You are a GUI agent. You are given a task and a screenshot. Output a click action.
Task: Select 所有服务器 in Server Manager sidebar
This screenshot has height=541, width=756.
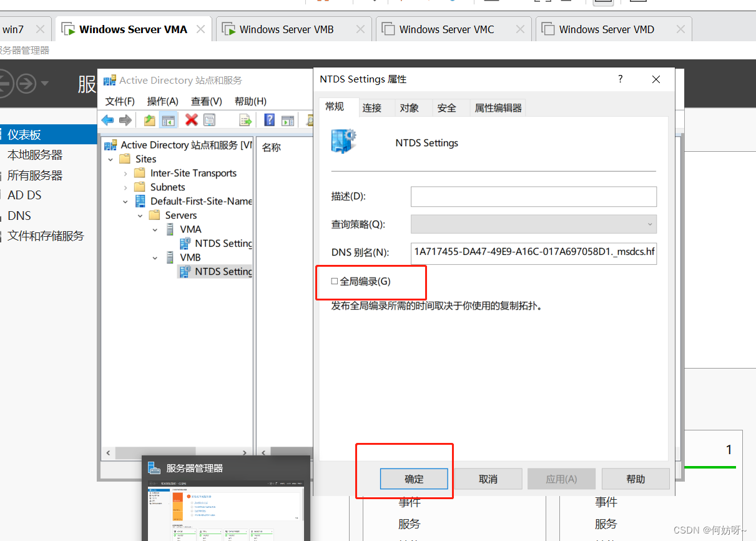tap(35, 176)
